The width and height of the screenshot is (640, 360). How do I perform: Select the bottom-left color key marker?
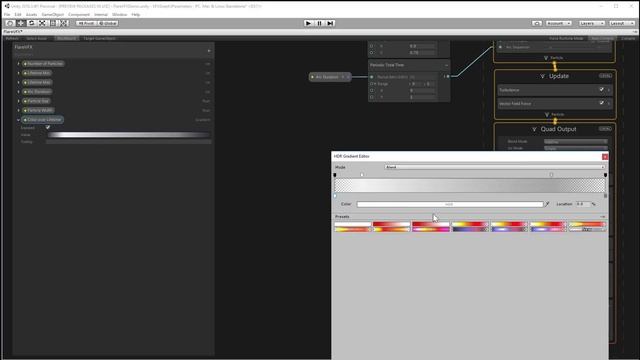point(335,196)
